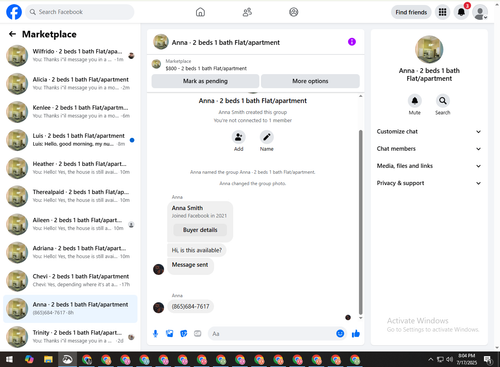This screenshot has width=500, height=367.
Task: Open the account profile dropdown
Action: click(x=480, y=12)
